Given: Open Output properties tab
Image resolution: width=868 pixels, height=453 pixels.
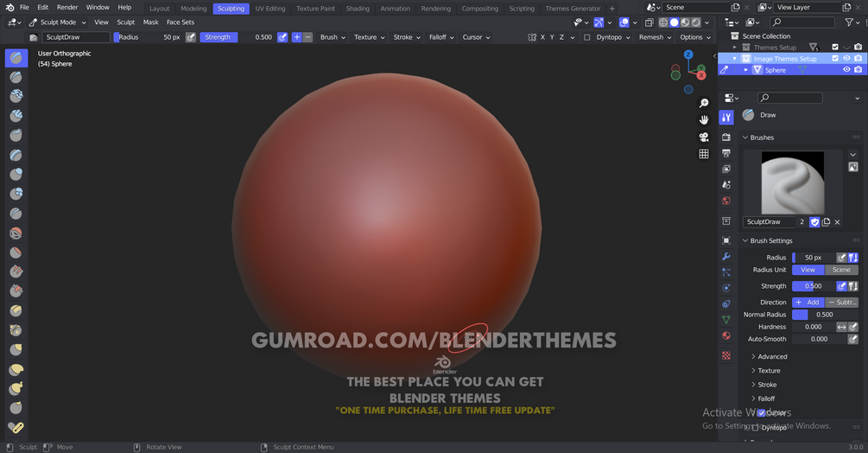Looking at the screenshot, I should [726, 153].
